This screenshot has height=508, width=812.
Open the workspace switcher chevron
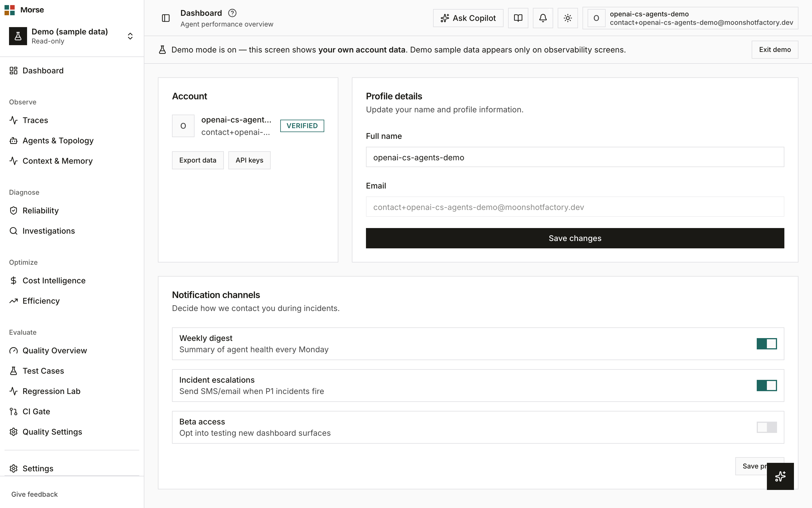click(x=130, y=36)
